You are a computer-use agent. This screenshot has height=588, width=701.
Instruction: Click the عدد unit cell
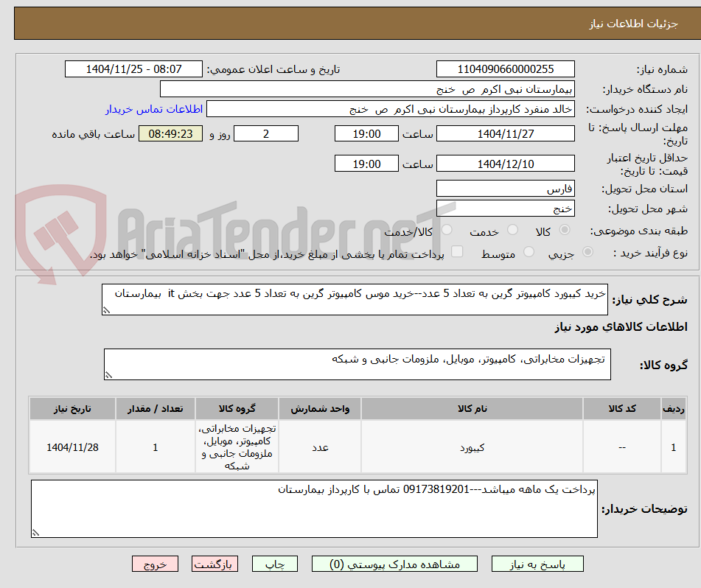(x=320, y=447)
